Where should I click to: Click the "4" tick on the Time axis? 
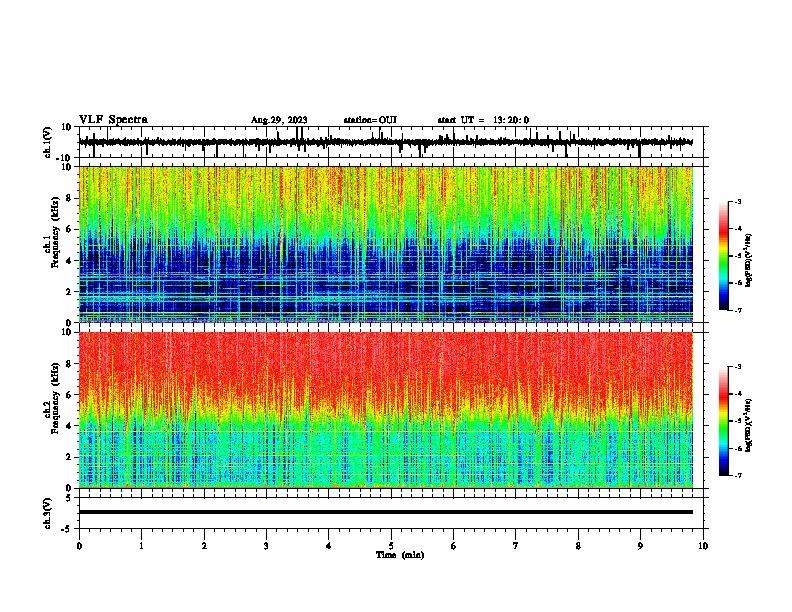tap(329, 546)
